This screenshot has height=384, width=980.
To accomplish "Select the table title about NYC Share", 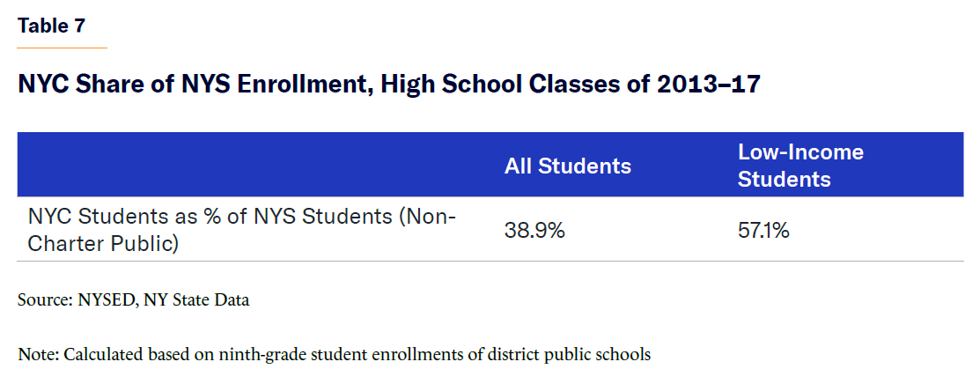I will 389,85.
